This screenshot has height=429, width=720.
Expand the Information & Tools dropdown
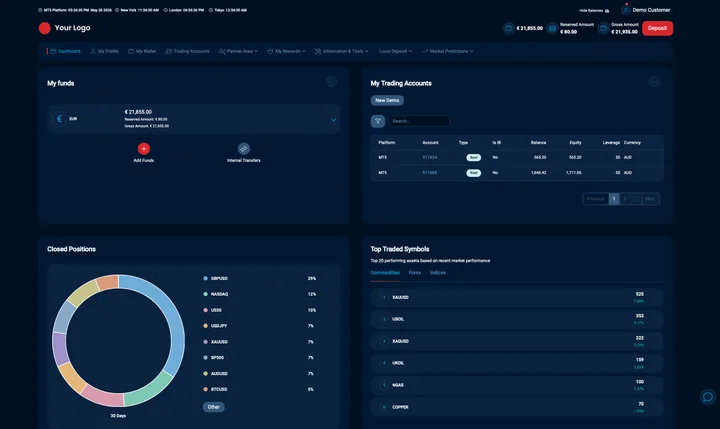tap(341, 51)
